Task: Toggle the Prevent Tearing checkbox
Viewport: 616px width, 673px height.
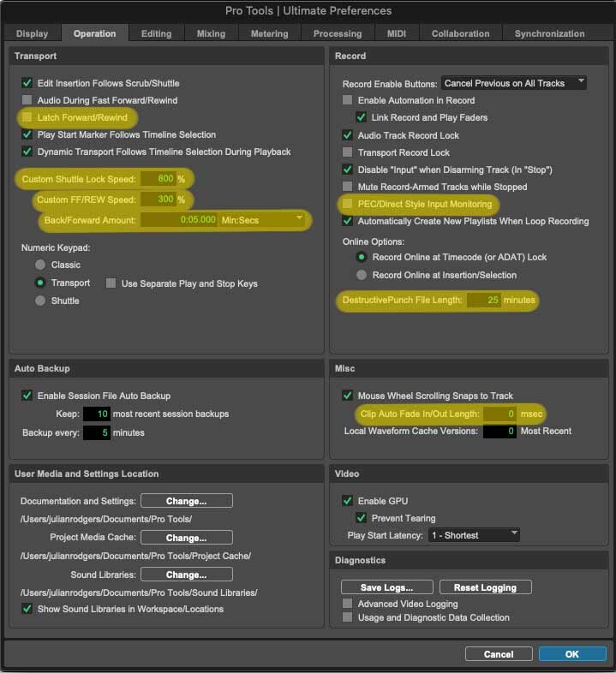Action: pos(362,518)
